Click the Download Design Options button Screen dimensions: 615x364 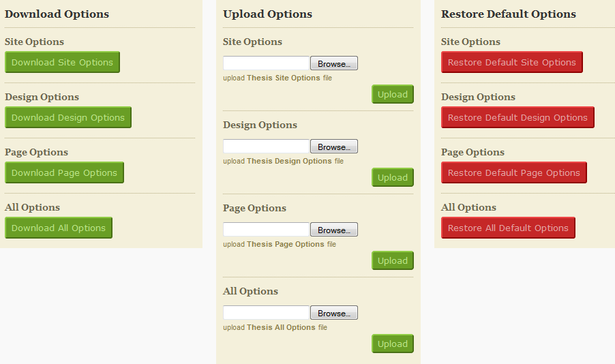pos(68,117)
